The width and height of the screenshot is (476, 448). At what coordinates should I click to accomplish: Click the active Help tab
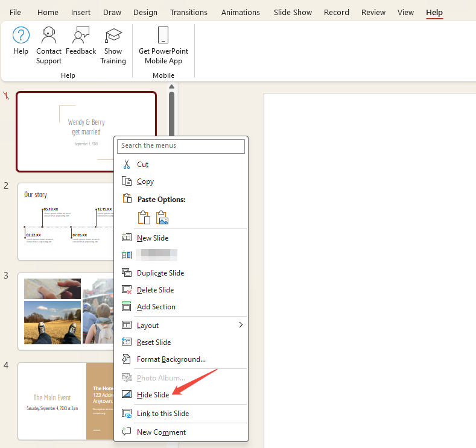(x=434, y=13)
